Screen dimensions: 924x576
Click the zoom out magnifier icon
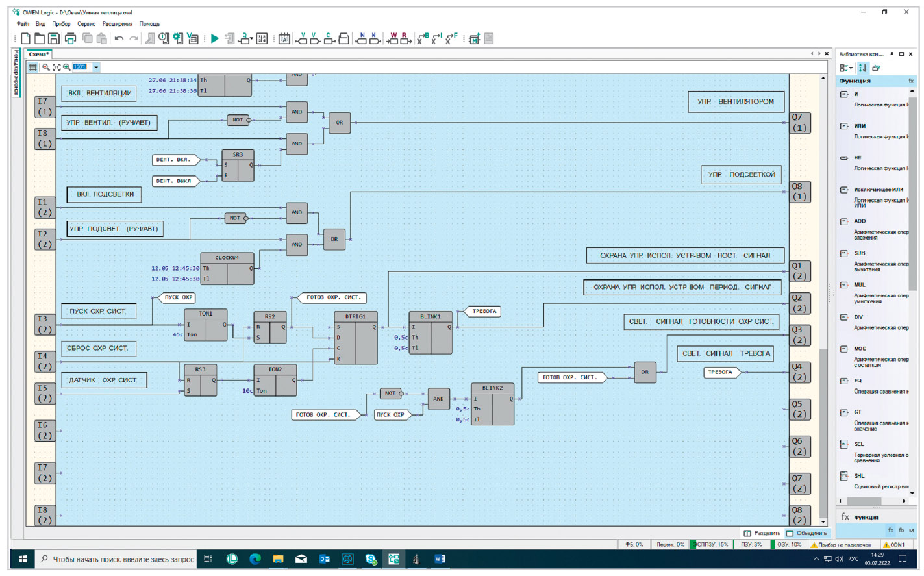45,67
